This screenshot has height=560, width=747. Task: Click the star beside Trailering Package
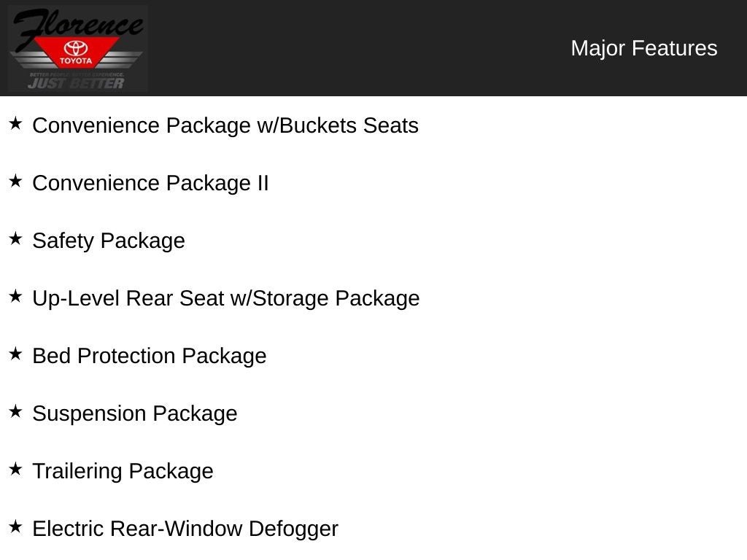click(16, 470)
